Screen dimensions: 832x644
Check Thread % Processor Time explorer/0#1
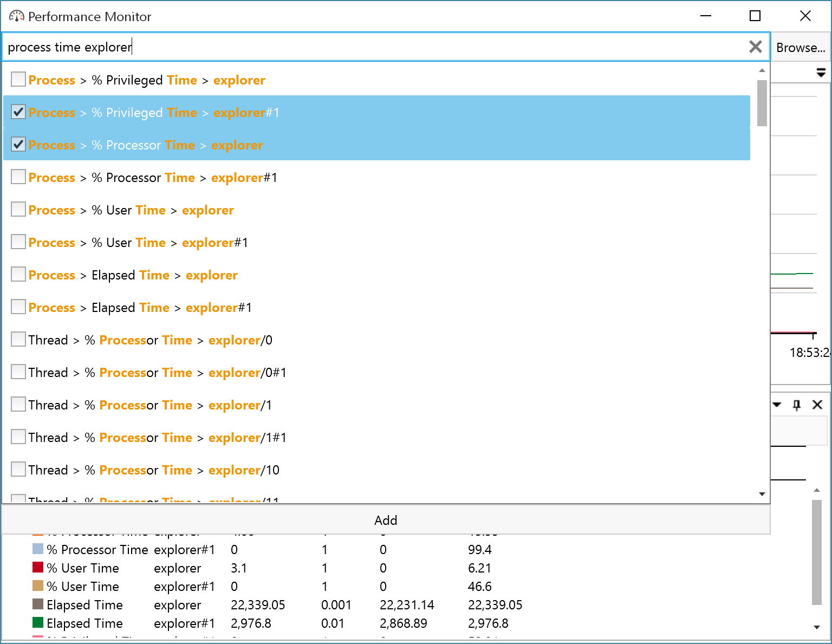[x=18, y=372]
